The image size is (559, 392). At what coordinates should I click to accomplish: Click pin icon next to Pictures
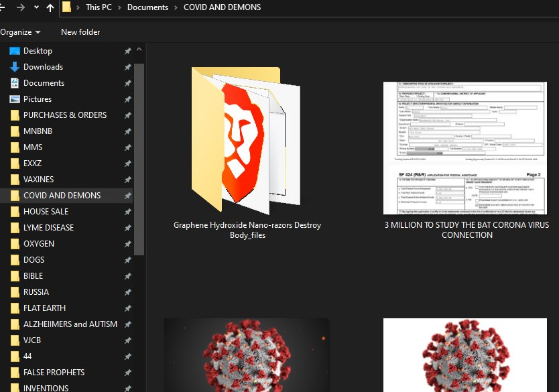(x=127, y=99)
